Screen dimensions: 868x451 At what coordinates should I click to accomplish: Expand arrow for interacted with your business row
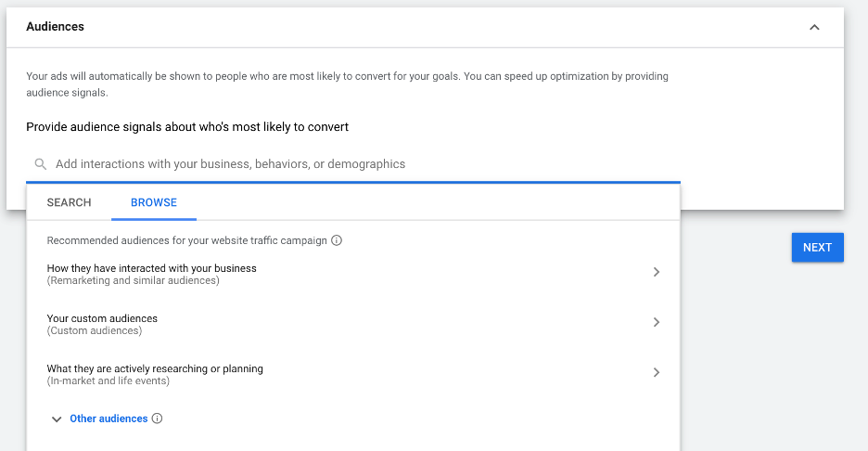click(657, 272)
